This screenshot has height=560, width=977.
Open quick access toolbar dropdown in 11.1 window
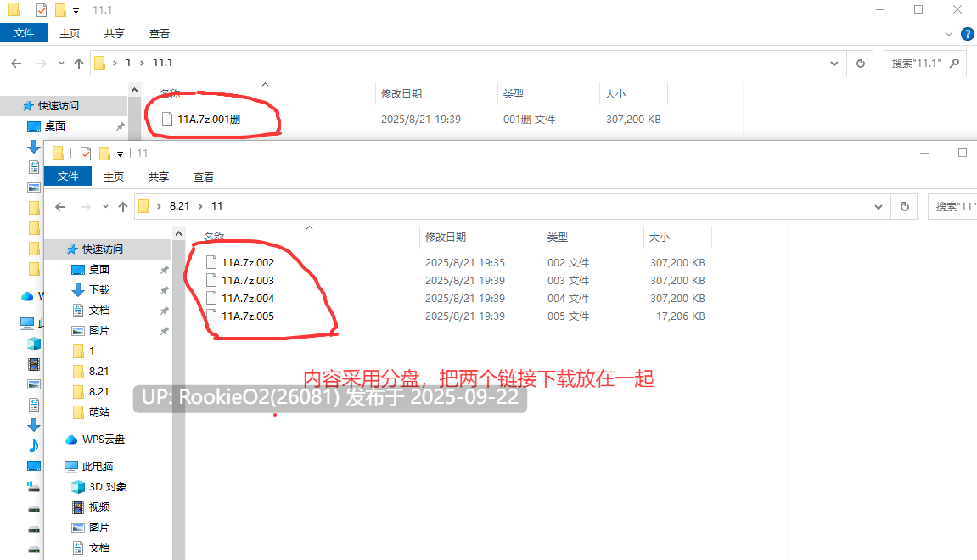76,10
